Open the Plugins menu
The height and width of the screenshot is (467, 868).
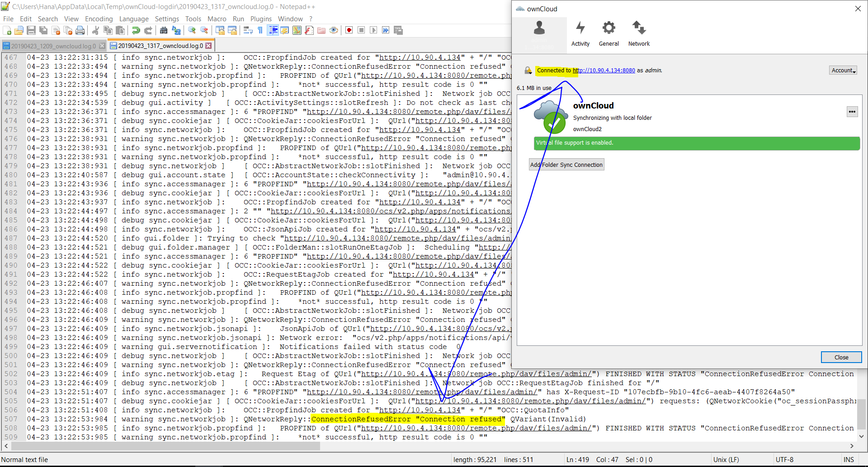261,19
